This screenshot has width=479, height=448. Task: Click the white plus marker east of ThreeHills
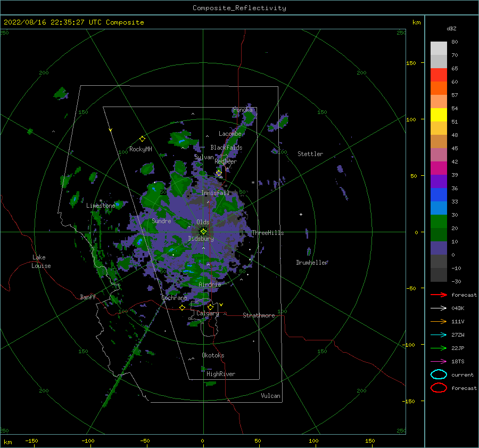pos(301,214)
